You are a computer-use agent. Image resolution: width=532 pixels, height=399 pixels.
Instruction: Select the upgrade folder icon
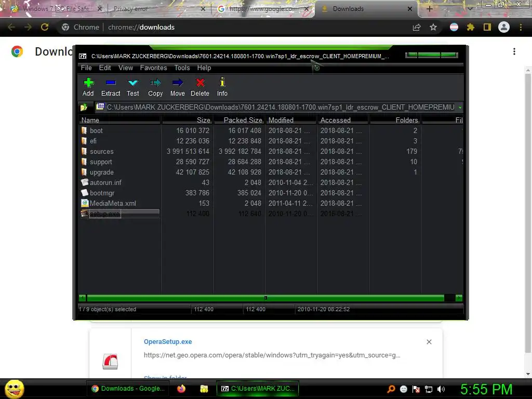coord(84,172)
